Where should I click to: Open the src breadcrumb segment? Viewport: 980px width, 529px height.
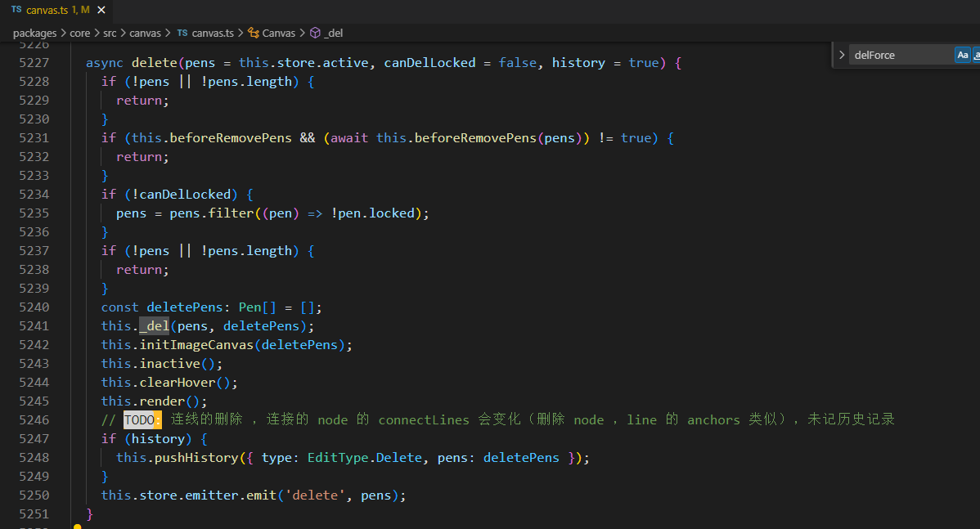tap(110, 33)
